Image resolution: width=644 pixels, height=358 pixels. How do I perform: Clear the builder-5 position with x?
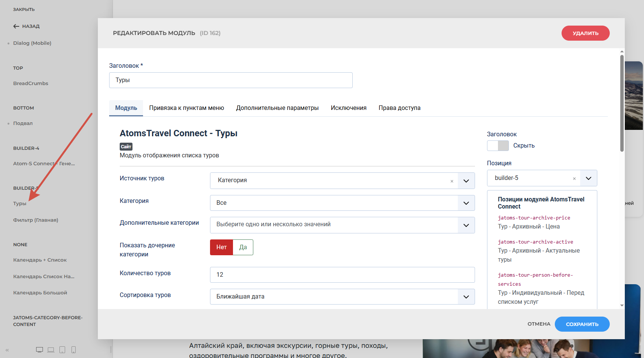(x=574, y=178)
